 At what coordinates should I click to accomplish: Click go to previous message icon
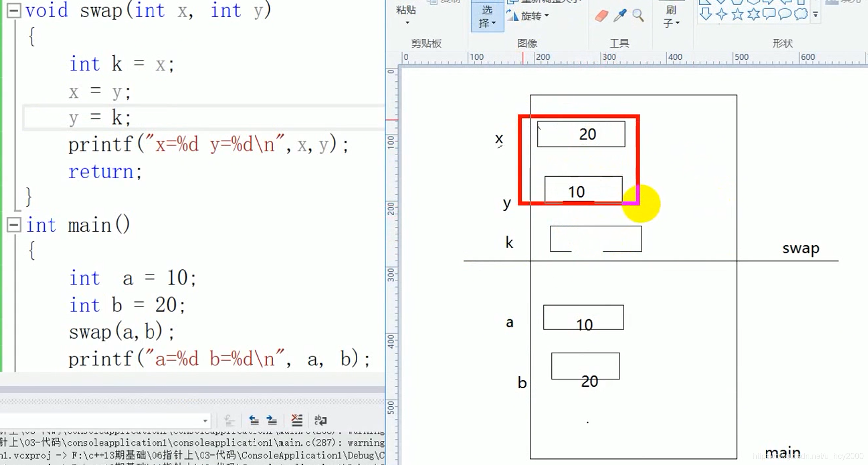pyautogui.click(x=254, y=420)
